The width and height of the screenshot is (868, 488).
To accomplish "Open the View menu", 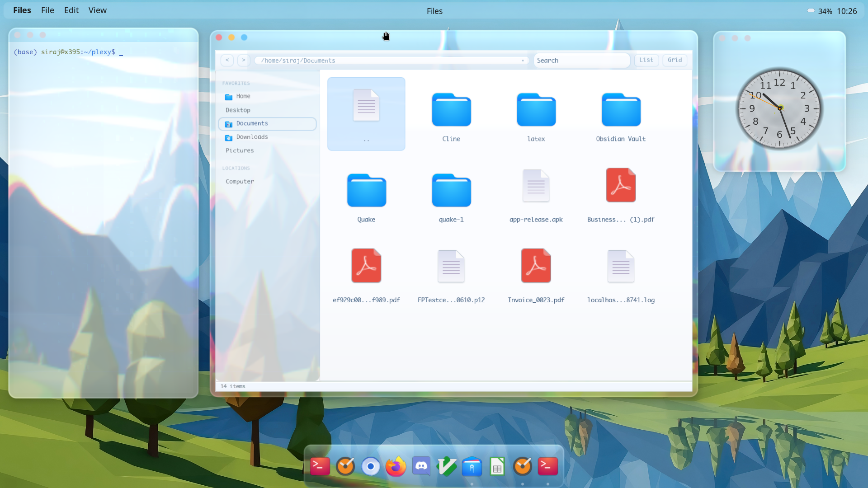I will [97, 10].
